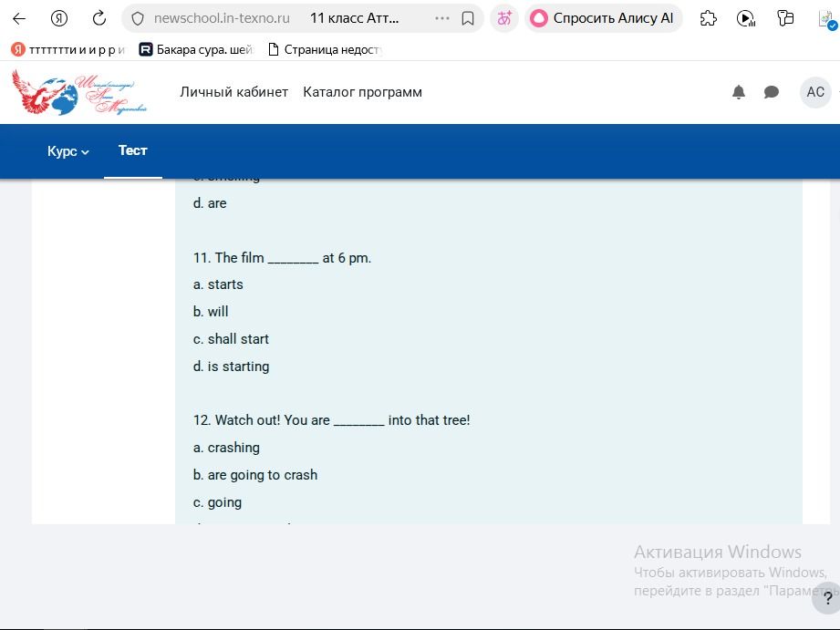
Task: Open the page translate icon
Action: click(504, 19)
